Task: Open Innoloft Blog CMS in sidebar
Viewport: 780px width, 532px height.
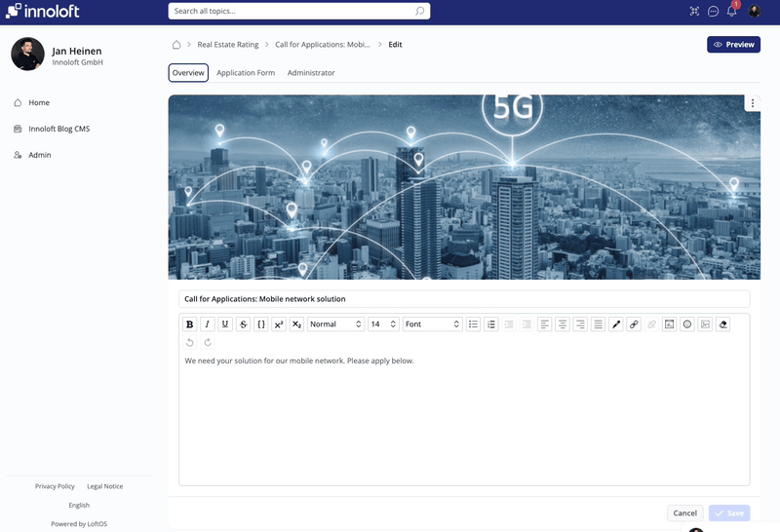Action: (x=58, y=129)
